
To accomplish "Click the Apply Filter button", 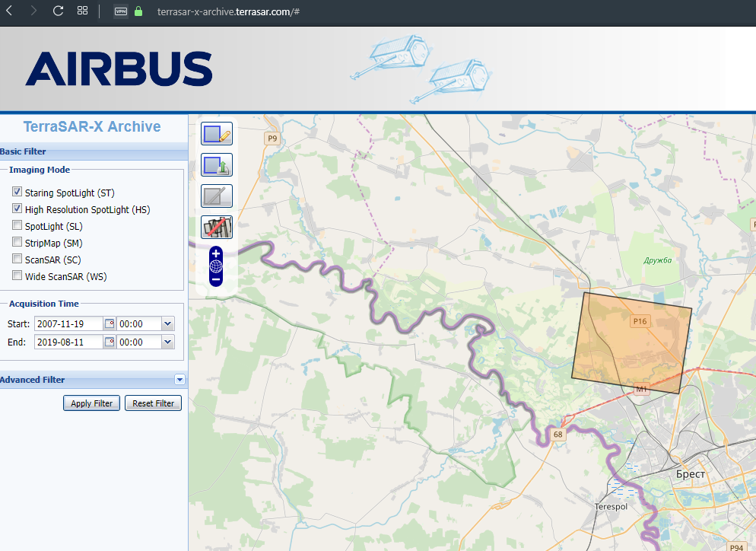I will [x=91, y=403].
